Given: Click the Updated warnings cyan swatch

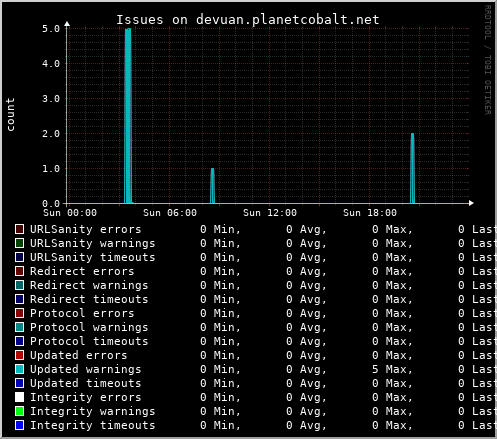Looking at the screenshot, I should click(x=19, y=369).
